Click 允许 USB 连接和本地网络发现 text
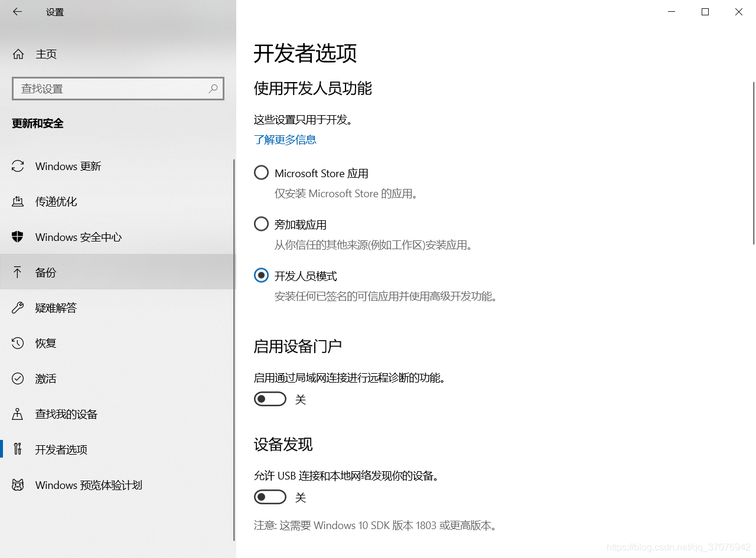This screenshot has height=558, width=756. pos(347,475)
